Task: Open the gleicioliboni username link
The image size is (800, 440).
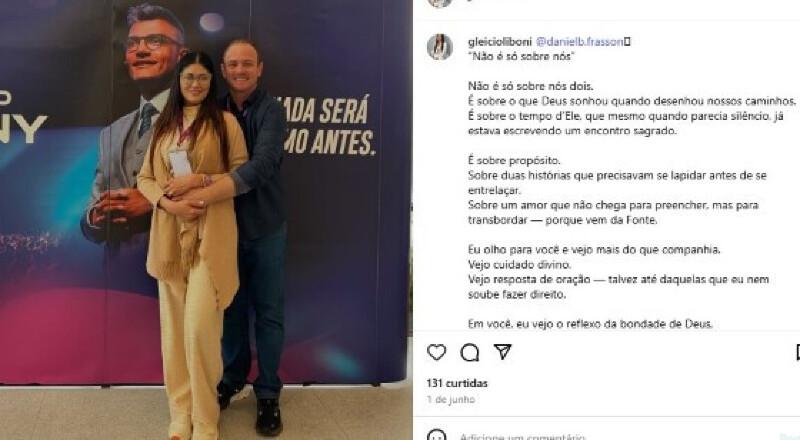Action: 499,42
